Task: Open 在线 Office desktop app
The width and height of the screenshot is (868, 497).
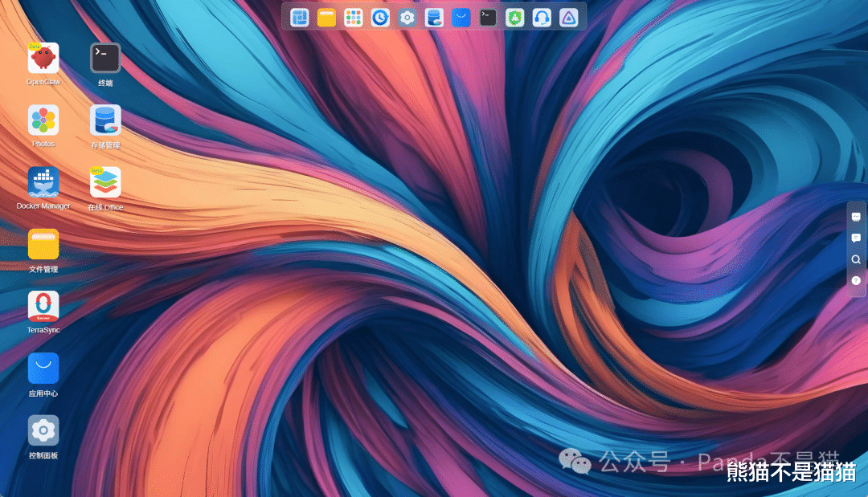Action: click(x=105, y=182)
